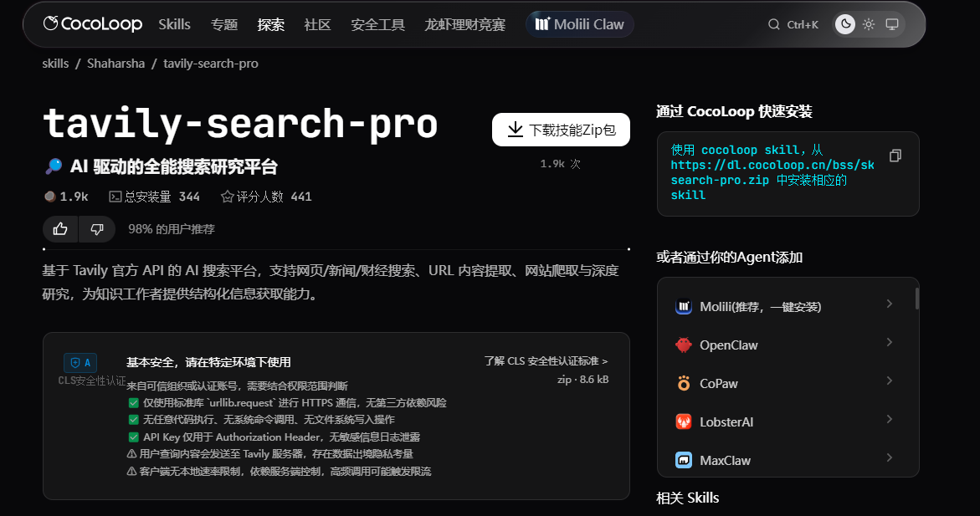Screen dimensions: 980x516
Task: Open the CocoLoop home logo
Action: click(x=93, y=23)
